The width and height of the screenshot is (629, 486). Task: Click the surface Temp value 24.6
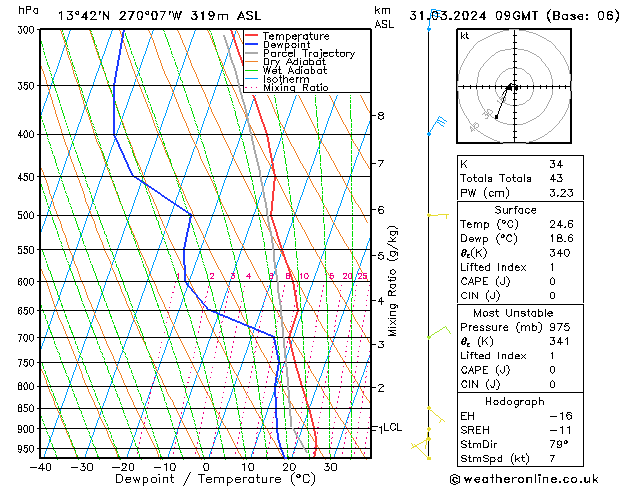point(561,224)
